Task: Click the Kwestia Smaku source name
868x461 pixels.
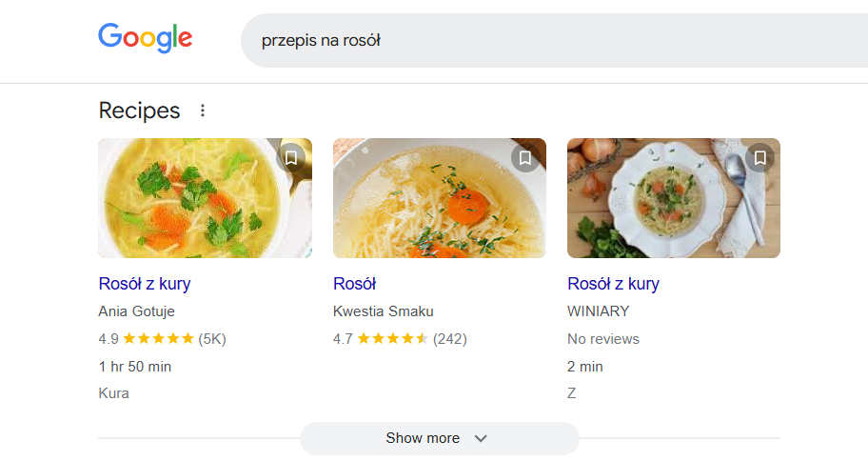Action: pos(381,311)
